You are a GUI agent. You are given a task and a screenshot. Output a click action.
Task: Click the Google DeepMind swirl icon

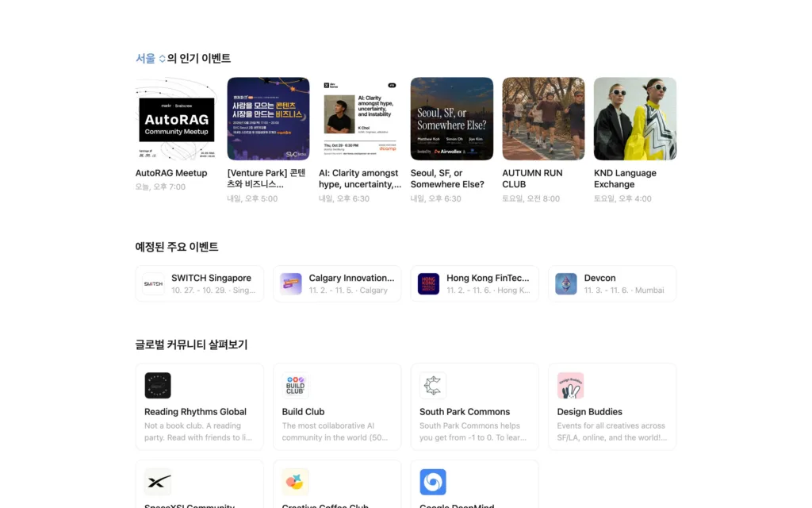click(433, 482)
